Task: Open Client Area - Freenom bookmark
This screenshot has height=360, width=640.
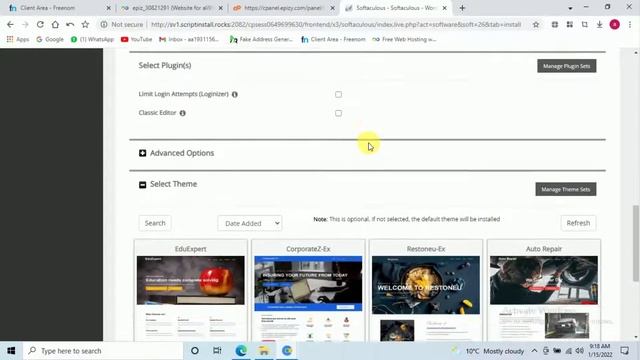Action: point(333,39)
